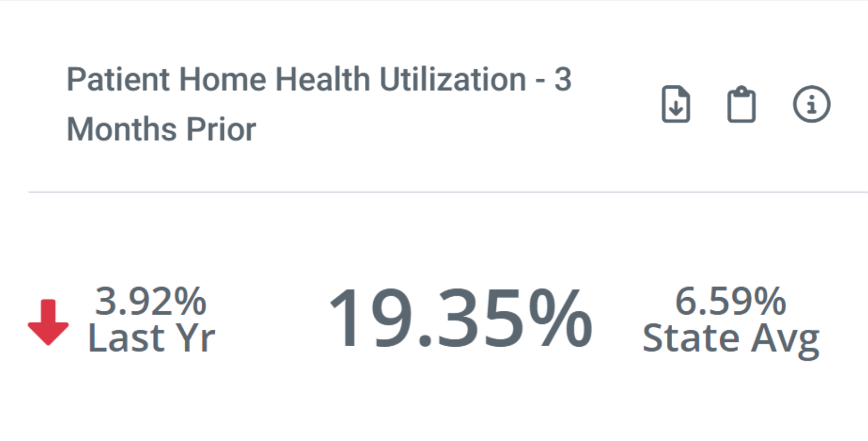Click the Patient Home Health Utilization title
868x441 pixels.
(319, 104)
